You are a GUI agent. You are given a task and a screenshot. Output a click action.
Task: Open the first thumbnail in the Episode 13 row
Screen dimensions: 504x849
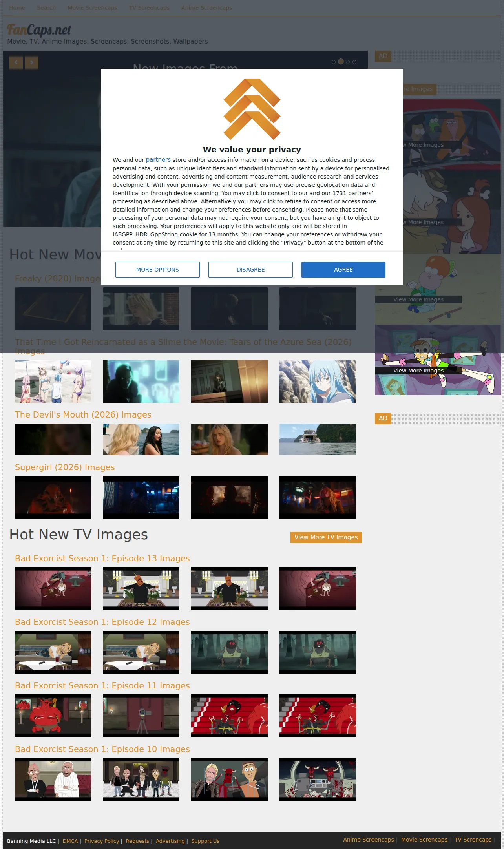(53, 588)
